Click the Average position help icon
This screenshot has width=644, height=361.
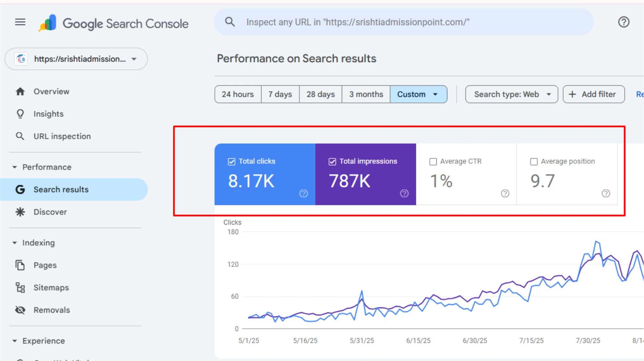(605, 194)
